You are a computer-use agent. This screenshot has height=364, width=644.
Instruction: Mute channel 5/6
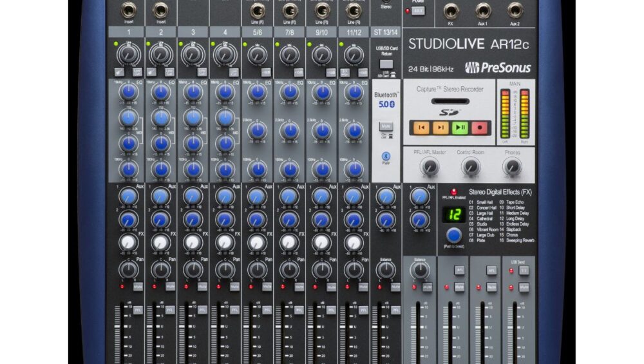tap(267, 286)
